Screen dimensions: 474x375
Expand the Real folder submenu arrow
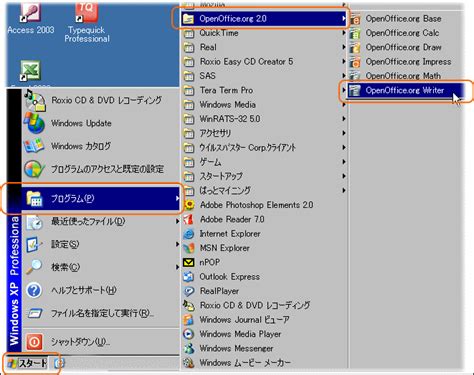pos(343,47)
